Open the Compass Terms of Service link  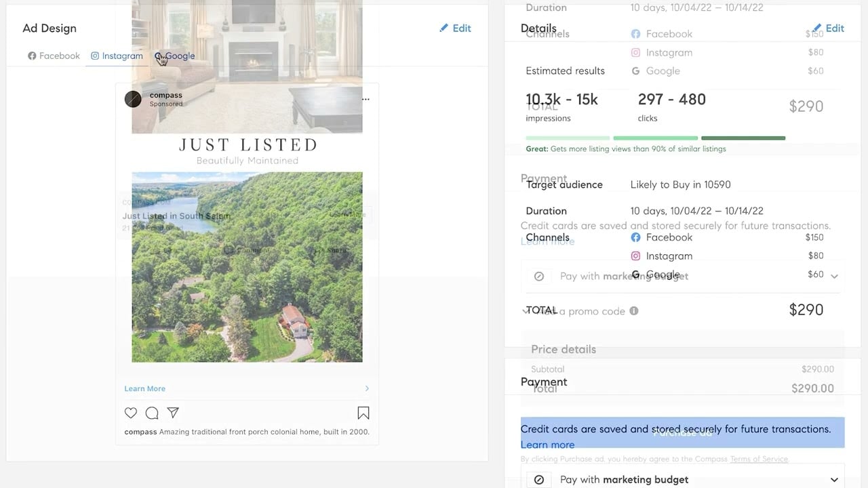(x=759, y=459)
